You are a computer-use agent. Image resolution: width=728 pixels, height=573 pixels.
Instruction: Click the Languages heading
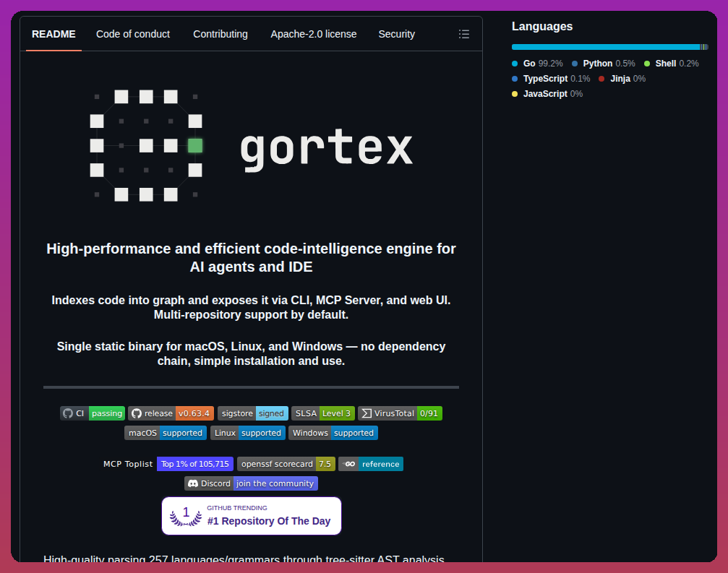tap(541, 27)
